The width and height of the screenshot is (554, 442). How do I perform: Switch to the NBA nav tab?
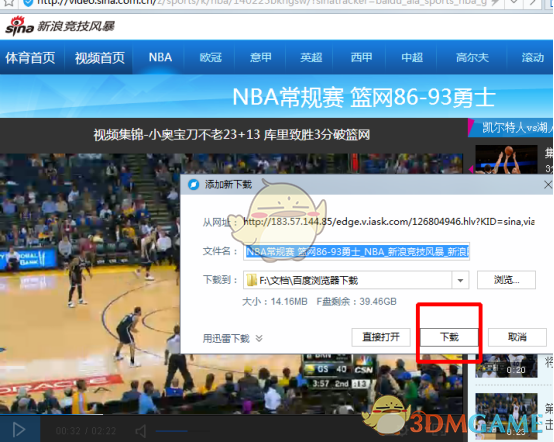(160, 57)
